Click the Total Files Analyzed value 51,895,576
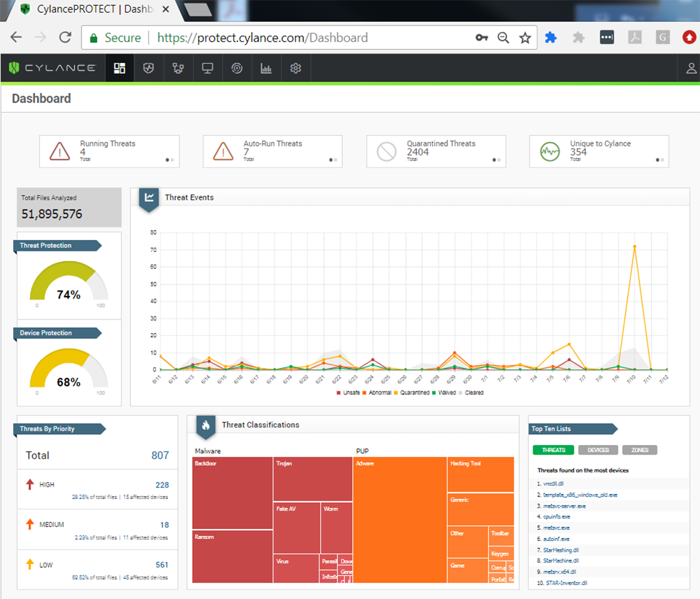This screenshot has height=599, width=700. pos(52,215)
